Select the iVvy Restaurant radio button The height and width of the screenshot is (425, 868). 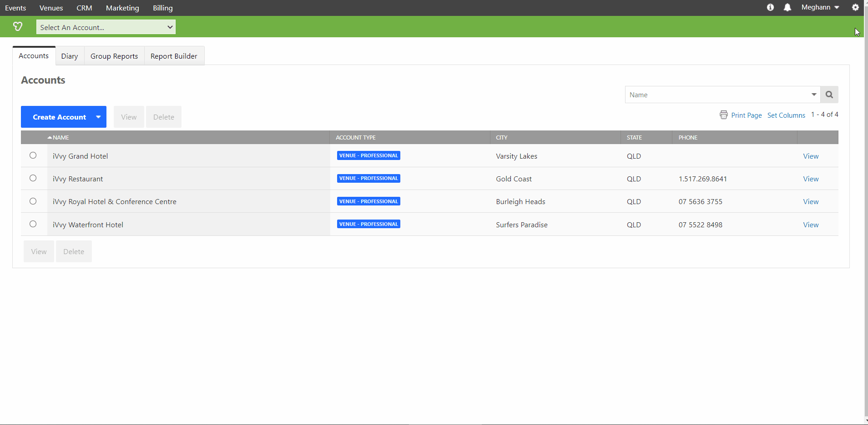[x=33, y=178]
